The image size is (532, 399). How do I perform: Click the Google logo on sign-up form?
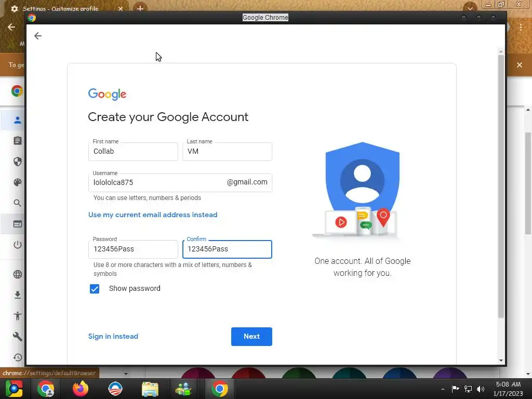click(x=107, y=94)
